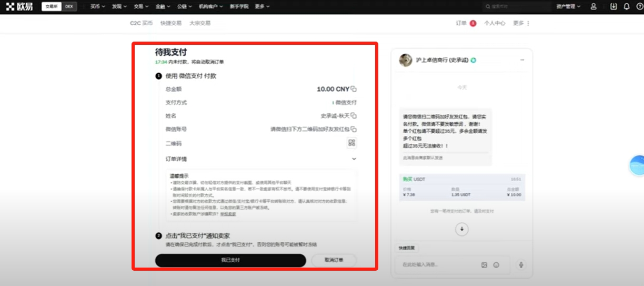Open the 资产管理 dropdown
Screen dimensions: 644x286
click(568, 6)
